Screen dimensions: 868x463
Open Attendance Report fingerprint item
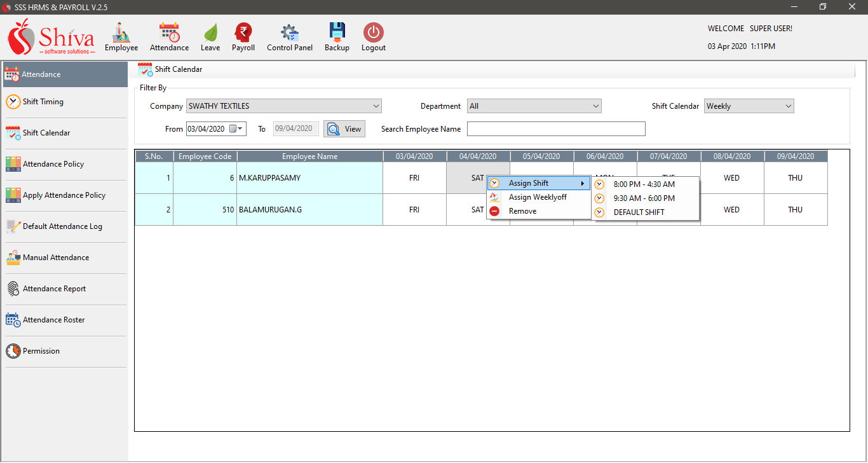pyautogui.click(x=54, y=289)
